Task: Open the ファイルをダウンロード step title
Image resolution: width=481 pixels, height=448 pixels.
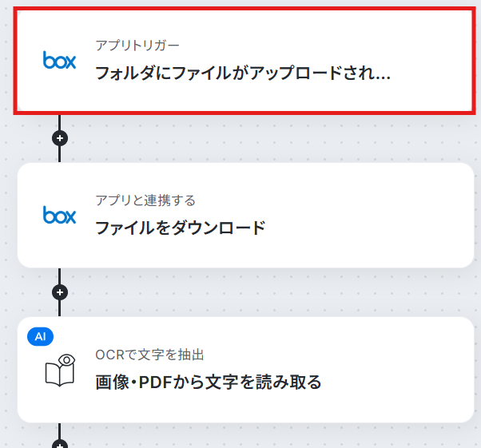Action: click(x=181, y=228)
